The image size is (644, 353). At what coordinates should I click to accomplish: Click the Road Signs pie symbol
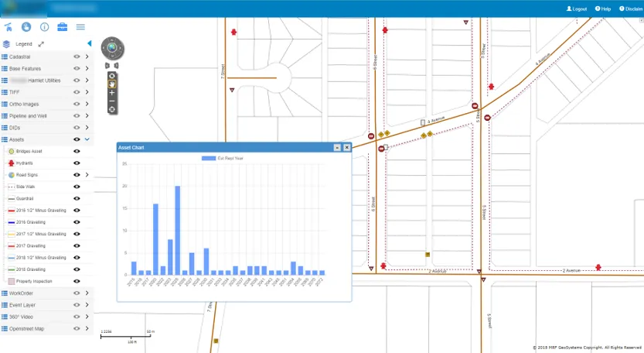point(12,175)
